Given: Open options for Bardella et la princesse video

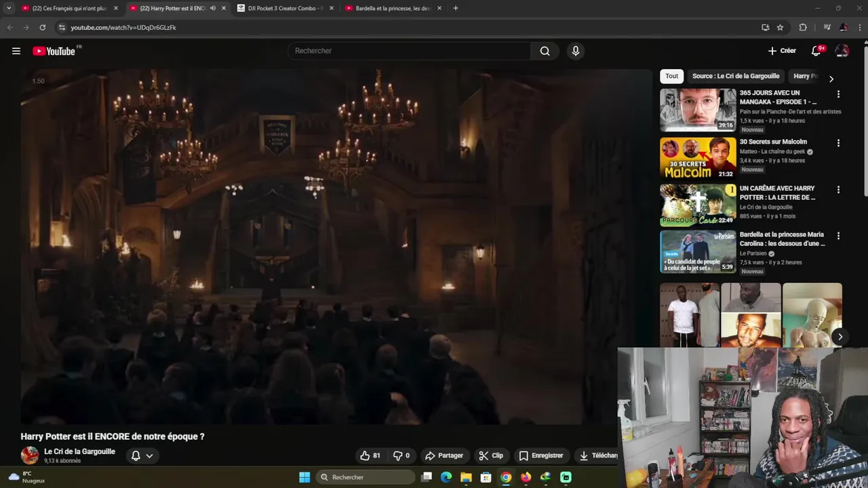Looking at the screenshot, I should point(838,236).
